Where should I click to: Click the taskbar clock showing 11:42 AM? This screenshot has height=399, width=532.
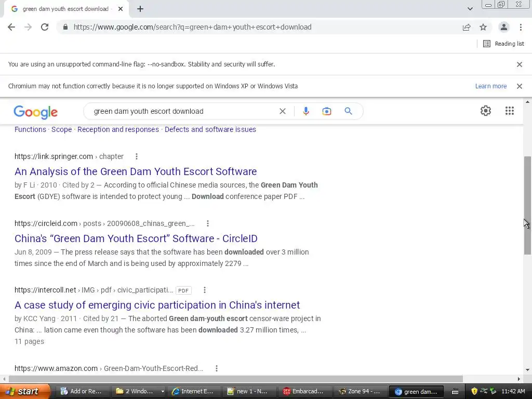pos(513,391)
